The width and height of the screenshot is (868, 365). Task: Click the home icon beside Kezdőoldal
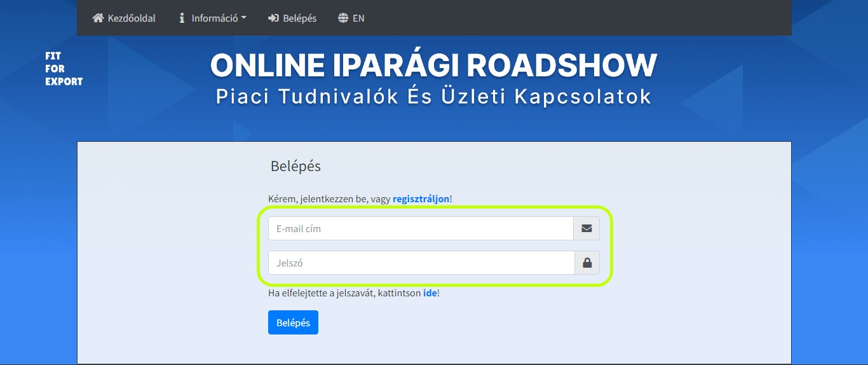97,18
